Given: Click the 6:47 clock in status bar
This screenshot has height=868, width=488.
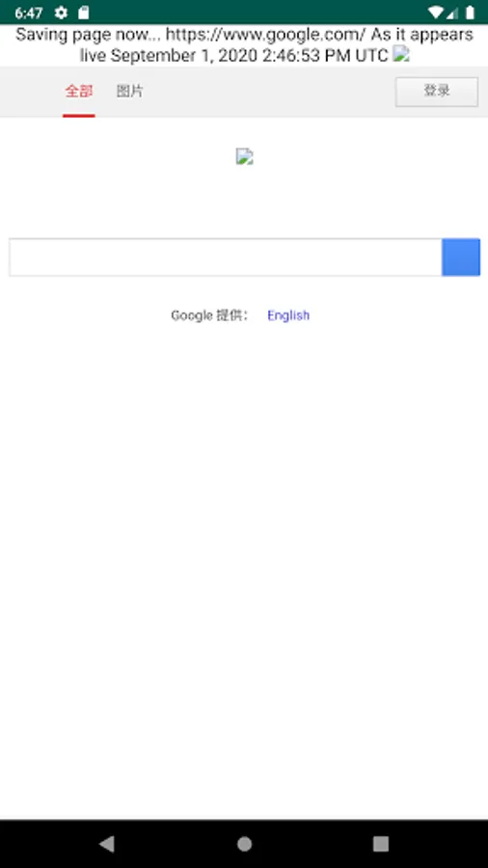Looking at the screenshot, I should [29, 13].
